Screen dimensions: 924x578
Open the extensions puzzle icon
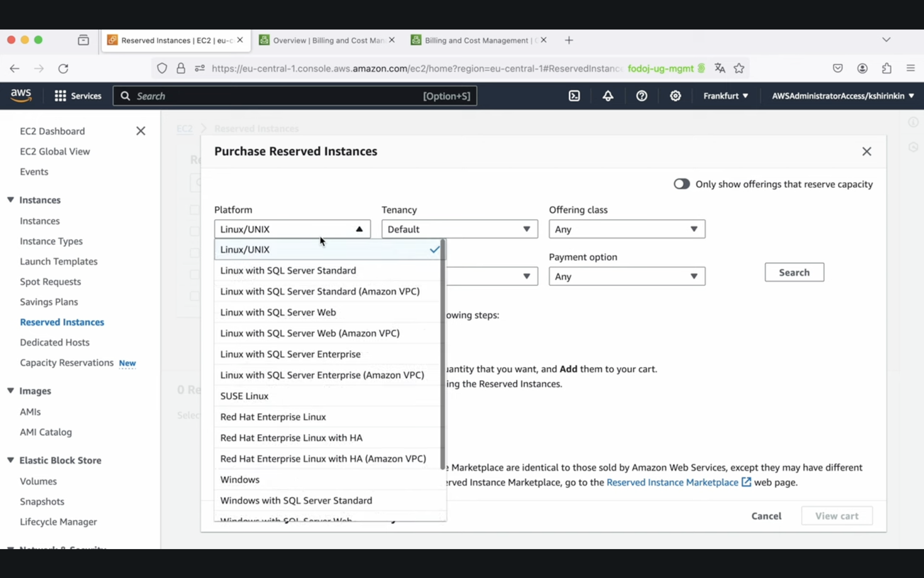[x=887, y=68]
